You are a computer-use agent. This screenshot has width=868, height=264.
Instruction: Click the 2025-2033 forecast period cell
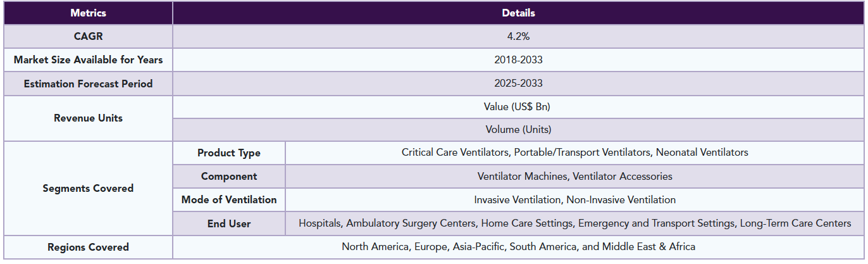[518, 84]
